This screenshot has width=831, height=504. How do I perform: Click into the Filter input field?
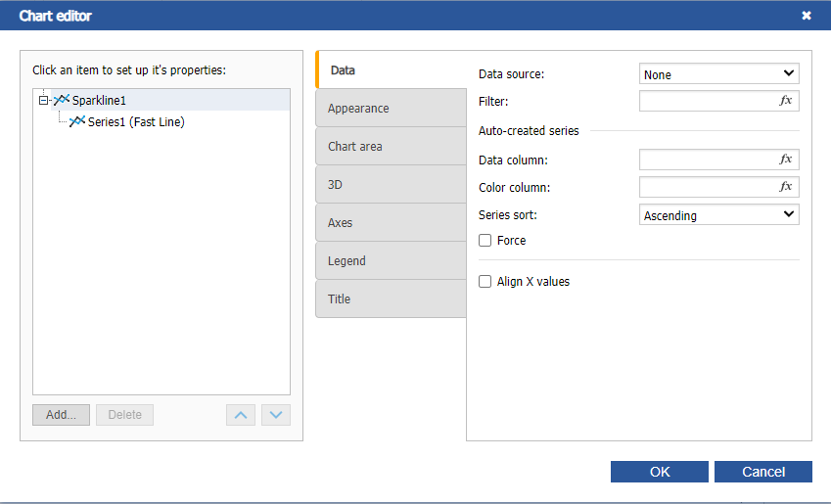(705, 101)
